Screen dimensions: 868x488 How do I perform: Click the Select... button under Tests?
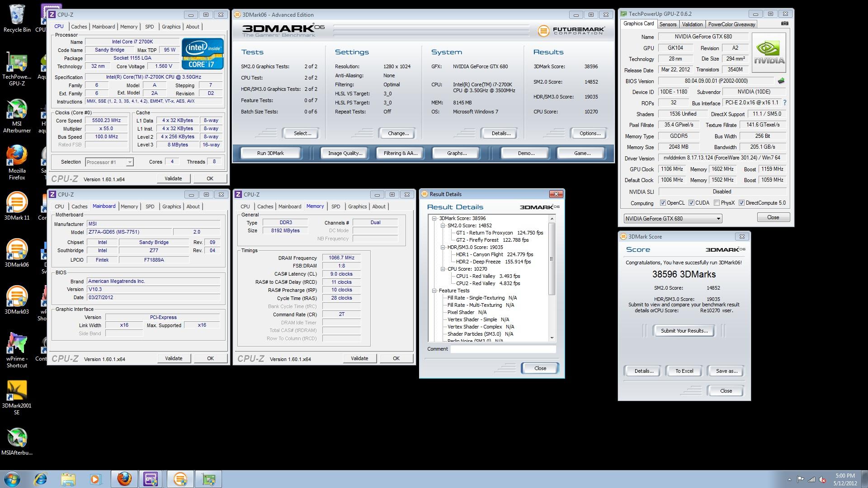point(302,133)
